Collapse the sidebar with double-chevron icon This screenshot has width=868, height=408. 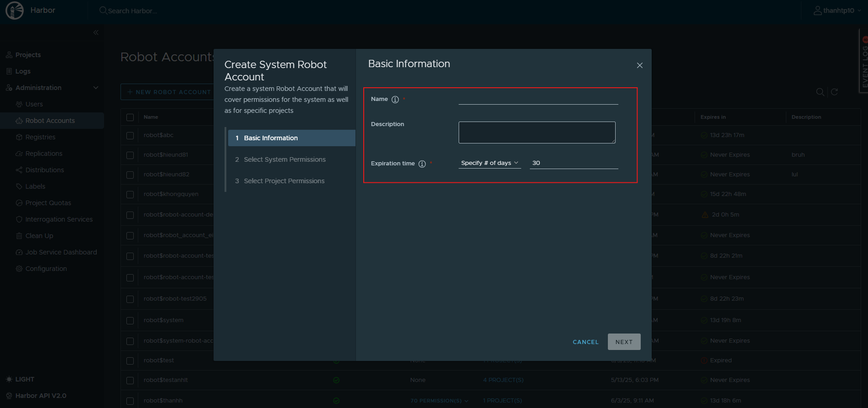[x=96, y=32]
